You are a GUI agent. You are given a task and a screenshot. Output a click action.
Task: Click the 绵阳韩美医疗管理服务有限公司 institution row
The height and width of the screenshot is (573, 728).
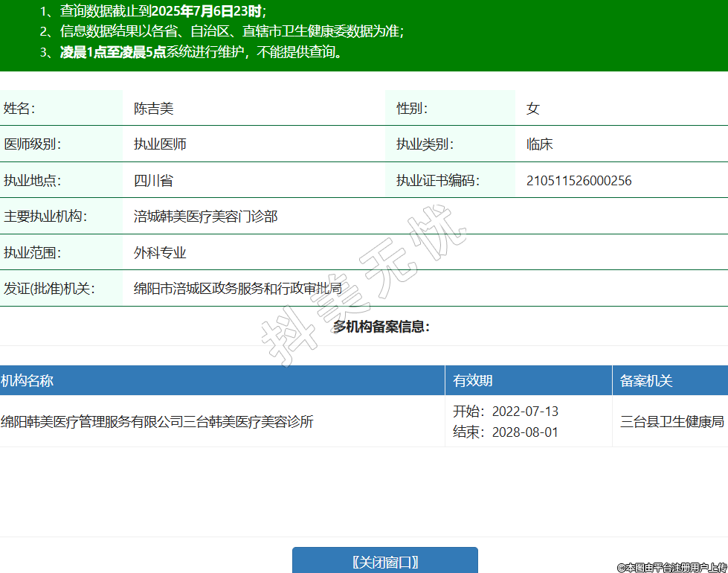pyautogui.click(x=157, y=422)
